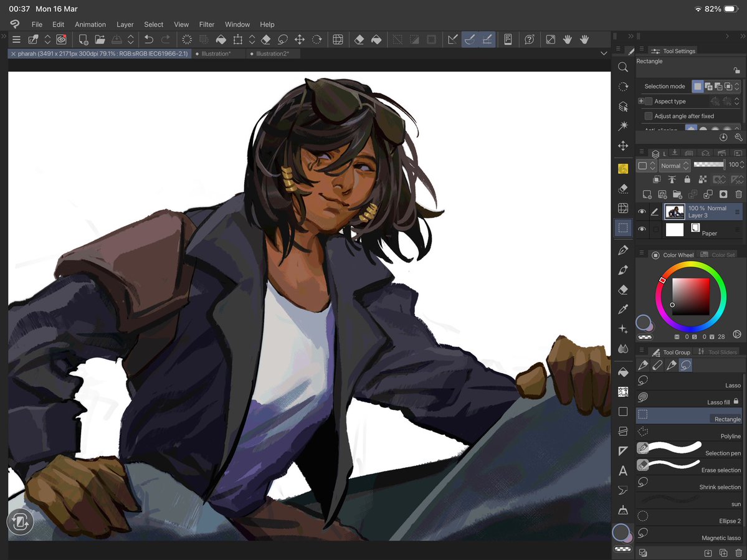747x560 pixels.
Task: Open the Normal blend mode dropdown
Action: (x=675, y=166)
